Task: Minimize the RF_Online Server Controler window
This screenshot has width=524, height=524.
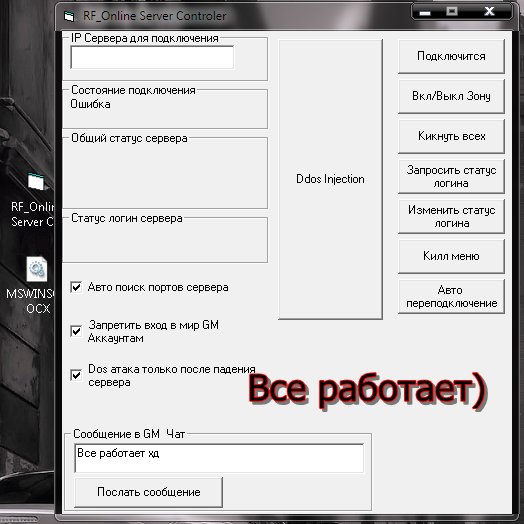Action: click(x=425, y=12)
